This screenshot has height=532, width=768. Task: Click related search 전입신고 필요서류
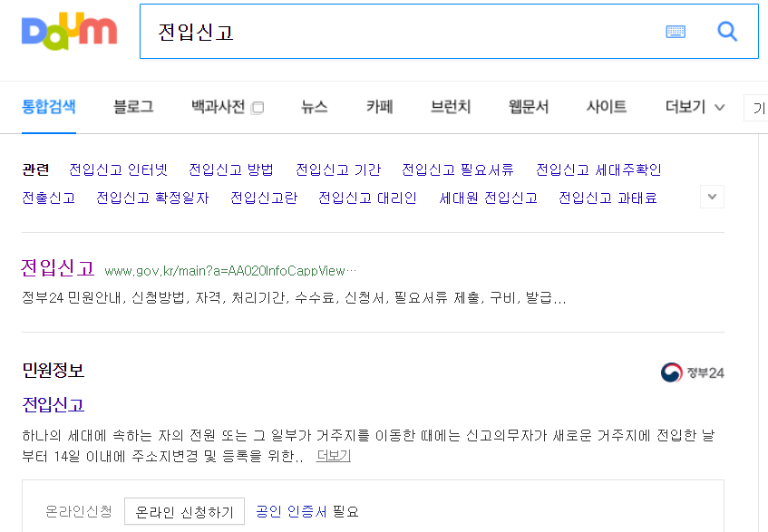click(x=458, y=169)
